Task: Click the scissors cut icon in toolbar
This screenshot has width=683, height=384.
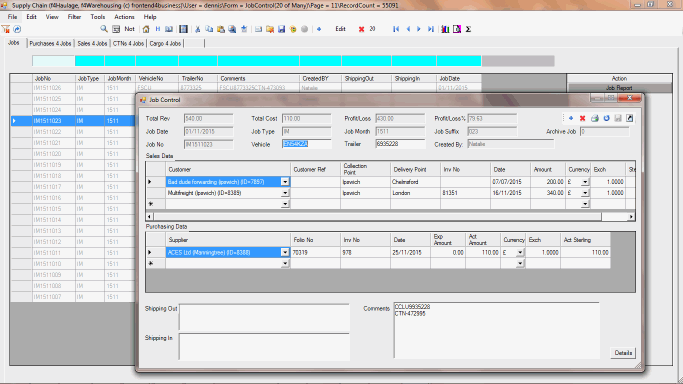Action: pyautogui.click(x=197, y=29)
